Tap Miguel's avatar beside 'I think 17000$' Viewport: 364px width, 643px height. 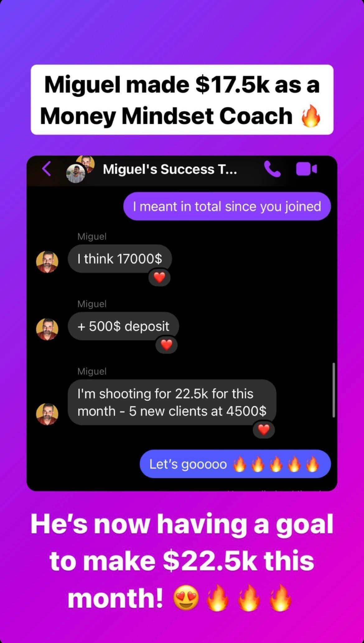pos(47,262)
